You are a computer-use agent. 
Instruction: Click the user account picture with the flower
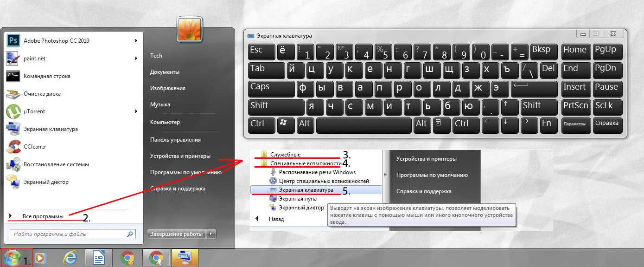pyautogui.click(x=189, y=30)
